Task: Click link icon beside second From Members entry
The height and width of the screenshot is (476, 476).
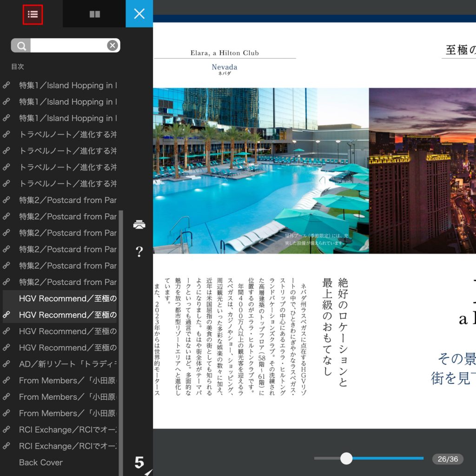Action: click(7, 397)
